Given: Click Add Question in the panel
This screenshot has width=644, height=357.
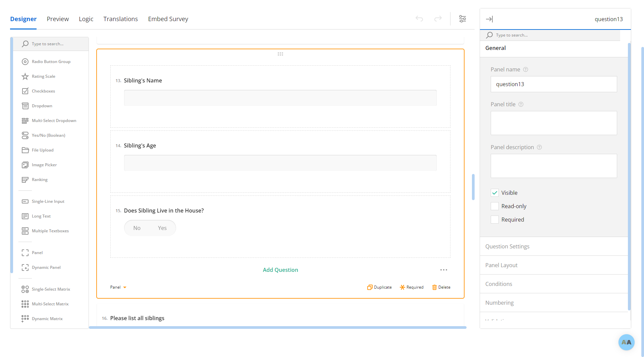Looking at the screenshot, I should point(280,270).
